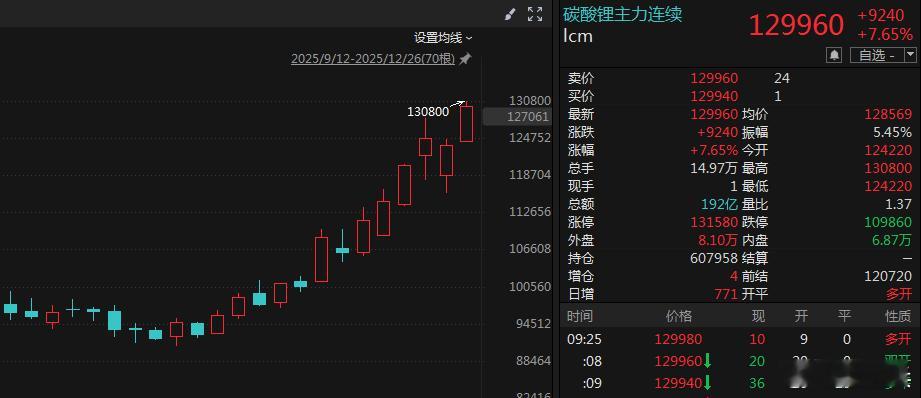
Task: Click open interest 607958
Action: [x=714, y=258]
